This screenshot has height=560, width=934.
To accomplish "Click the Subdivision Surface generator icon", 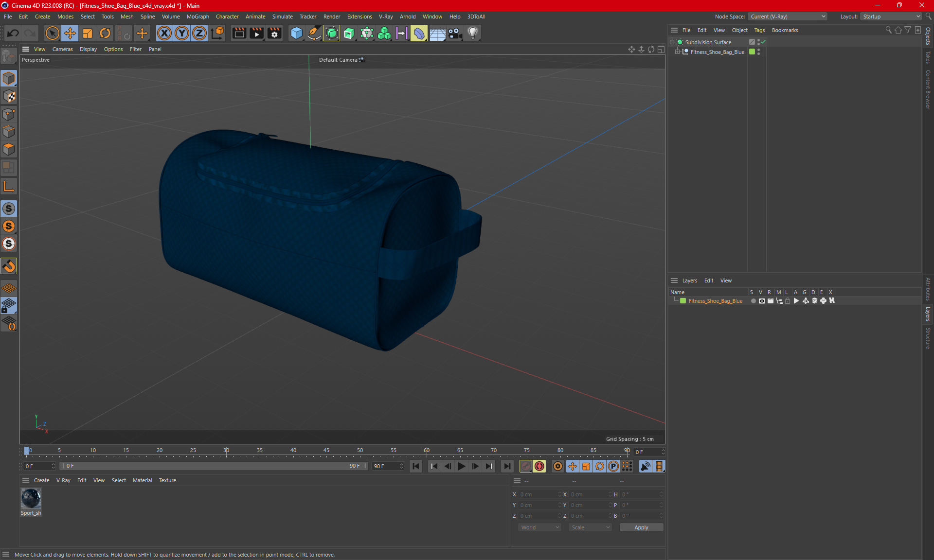I will [x=332, y=33].
